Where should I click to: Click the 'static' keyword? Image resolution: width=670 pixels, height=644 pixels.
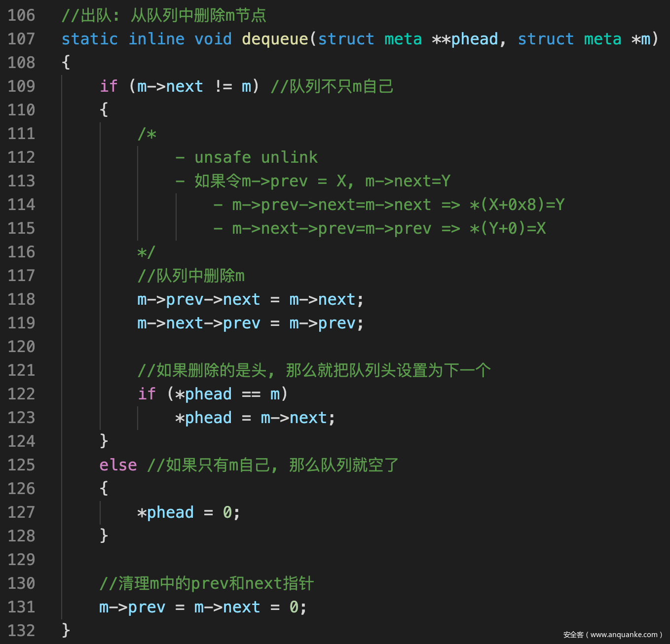(x=89, y=39)
